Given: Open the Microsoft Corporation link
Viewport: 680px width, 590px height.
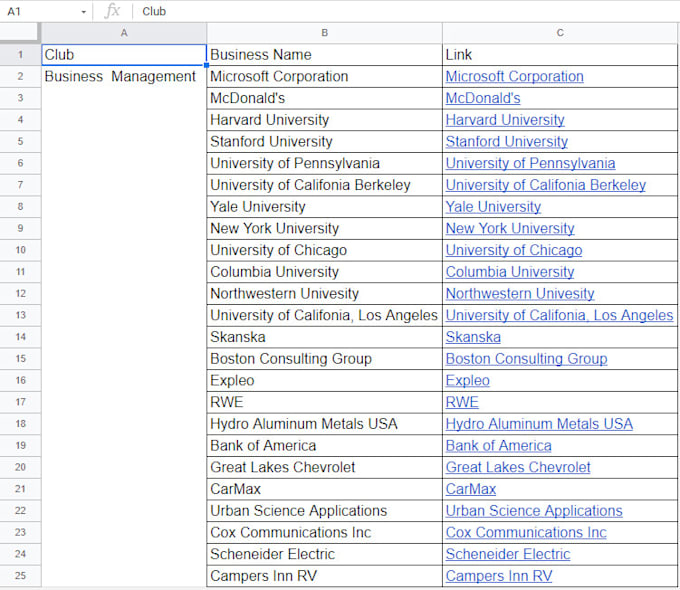Looking at the screenshot, I should 514,77.
